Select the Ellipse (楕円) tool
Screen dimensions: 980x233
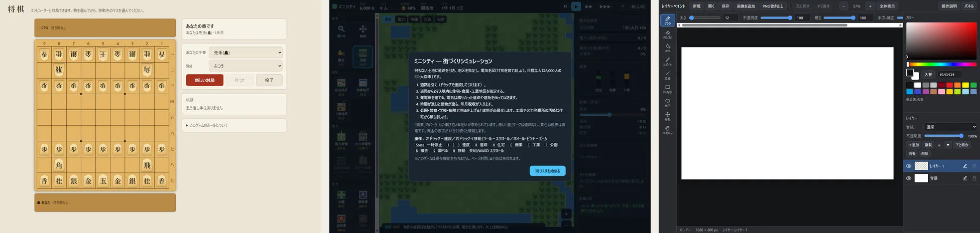667,102
